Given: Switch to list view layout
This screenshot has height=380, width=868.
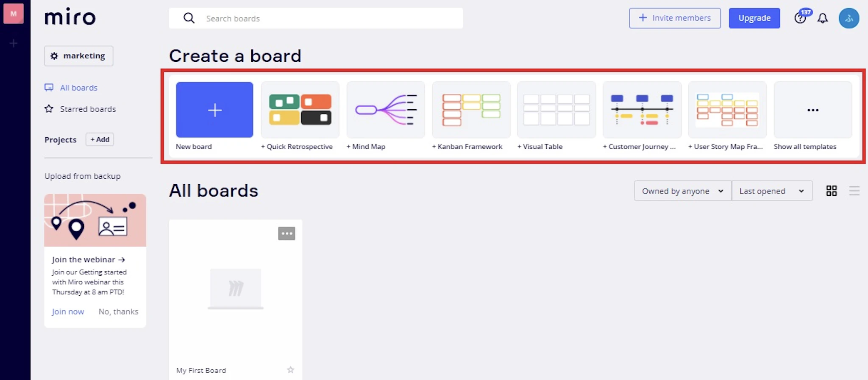Looking at the screenshot, I should tap(854, 191).
